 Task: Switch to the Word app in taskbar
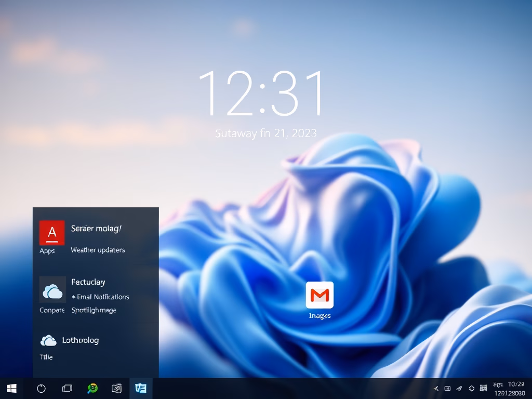(x=140, y=389)
